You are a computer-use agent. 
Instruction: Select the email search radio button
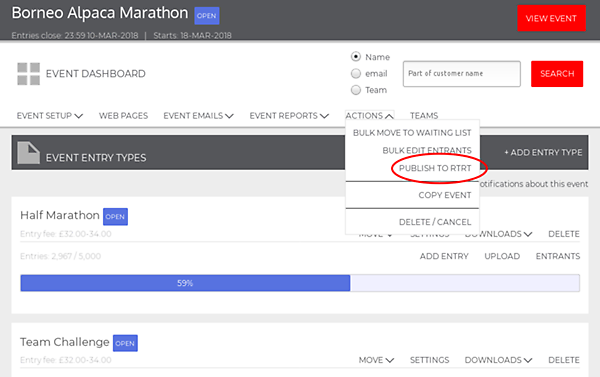pyautogui.click(x=356, y=73)
